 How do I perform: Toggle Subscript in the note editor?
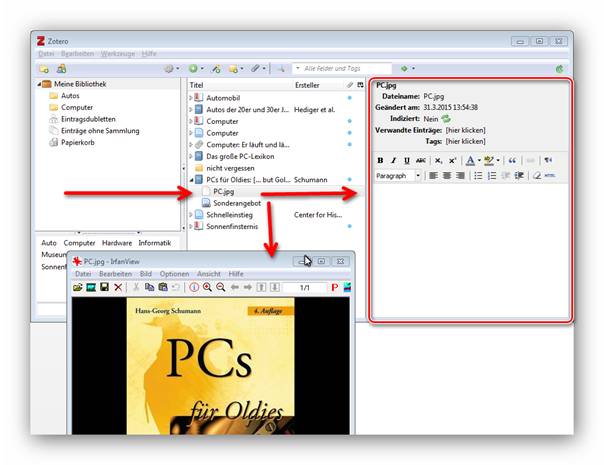coord(438,160)
